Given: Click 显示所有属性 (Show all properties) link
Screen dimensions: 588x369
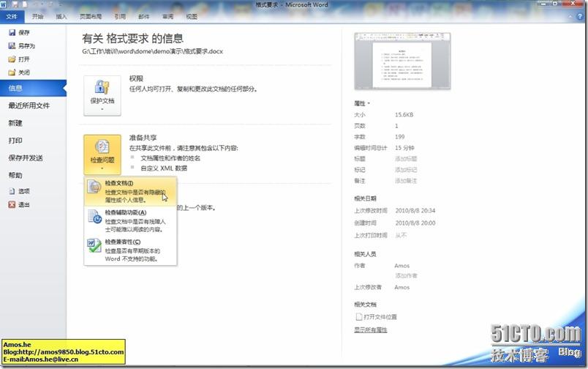Looking at the screenshot, I should [x=371, y=329].
